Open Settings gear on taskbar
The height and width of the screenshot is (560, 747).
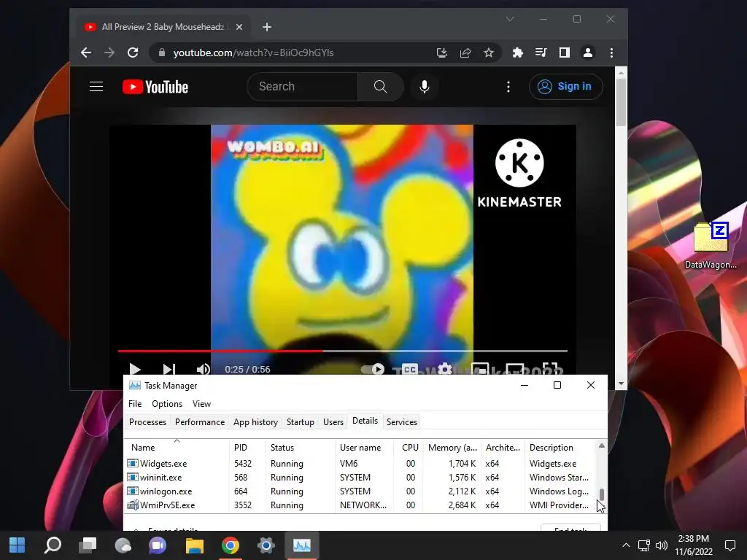(266, 545)
